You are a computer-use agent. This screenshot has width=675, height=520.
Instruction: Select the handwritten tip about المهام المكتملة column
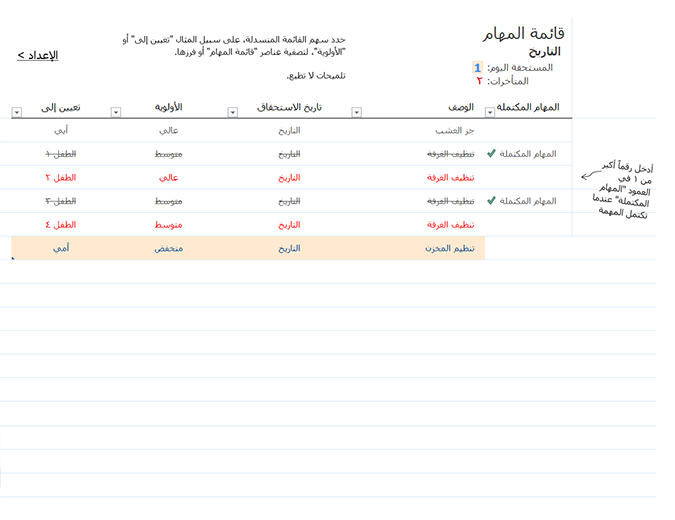(622, 190)
